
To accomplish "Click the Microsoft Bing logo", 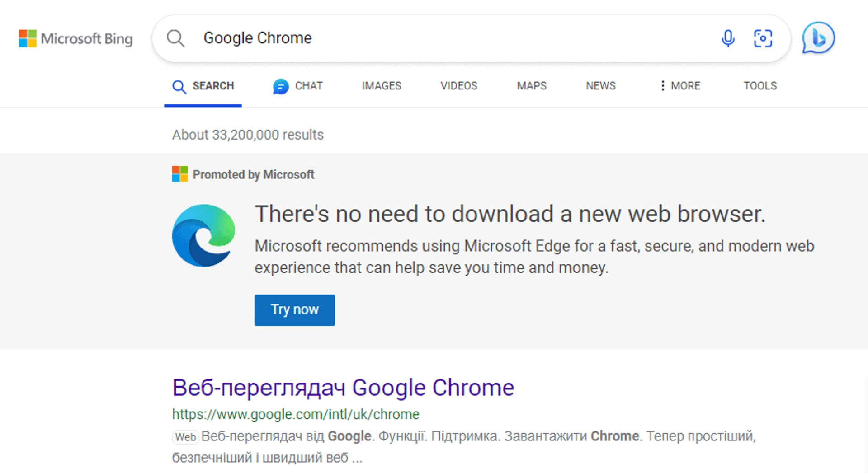I will coord(75,38).
